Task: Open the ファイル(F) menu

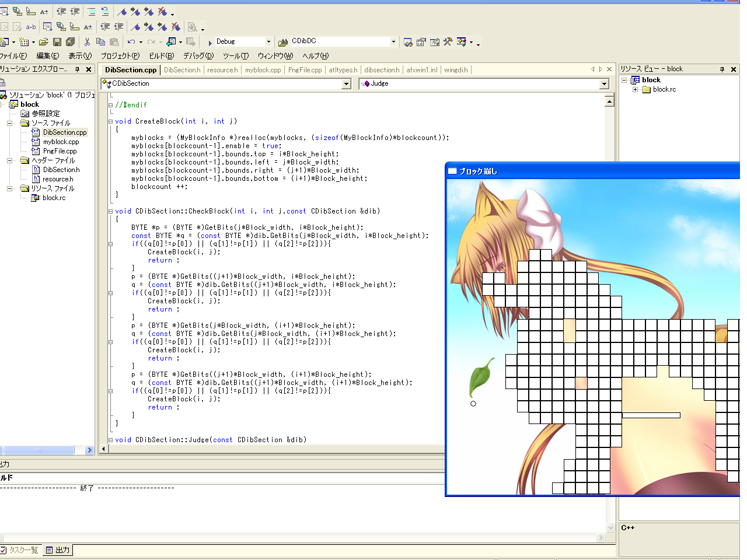Action: (13, 56)
